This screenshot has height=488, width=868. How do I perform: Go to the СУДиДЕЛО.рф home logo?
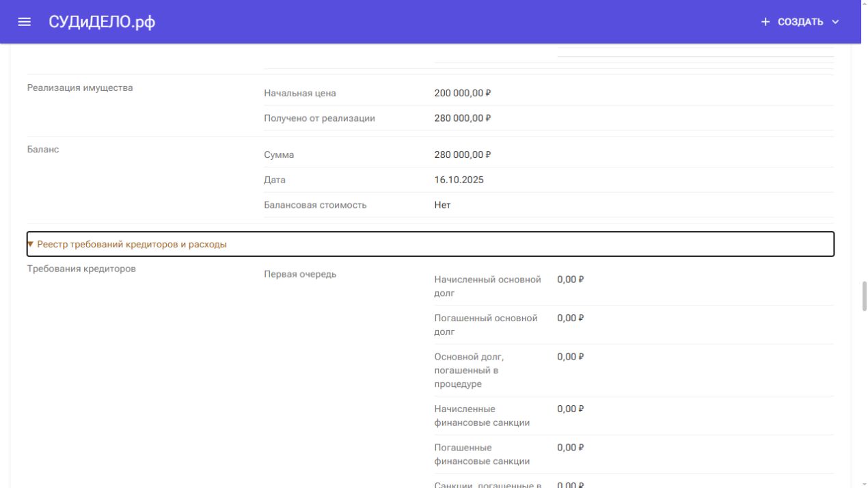pos(102,22)
